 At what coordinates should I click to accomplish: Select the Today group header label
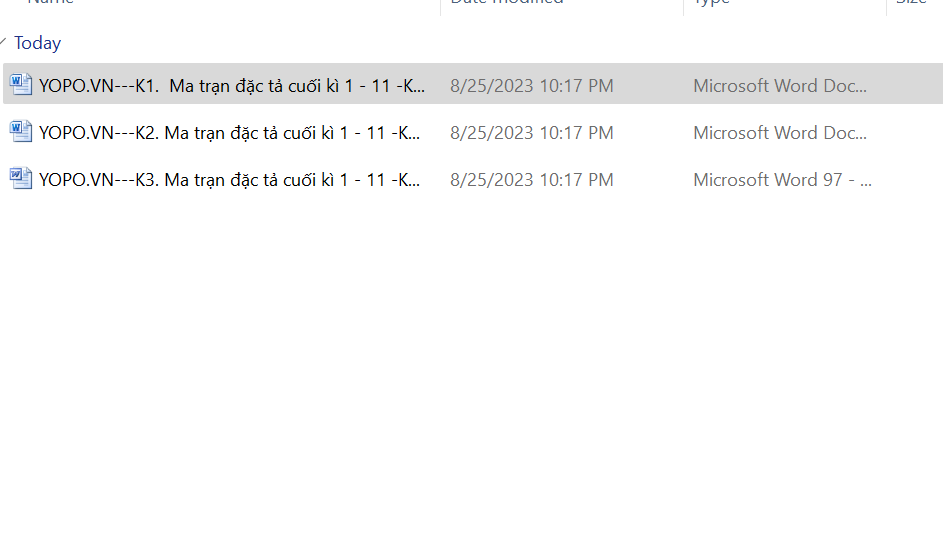pos(37,43)
